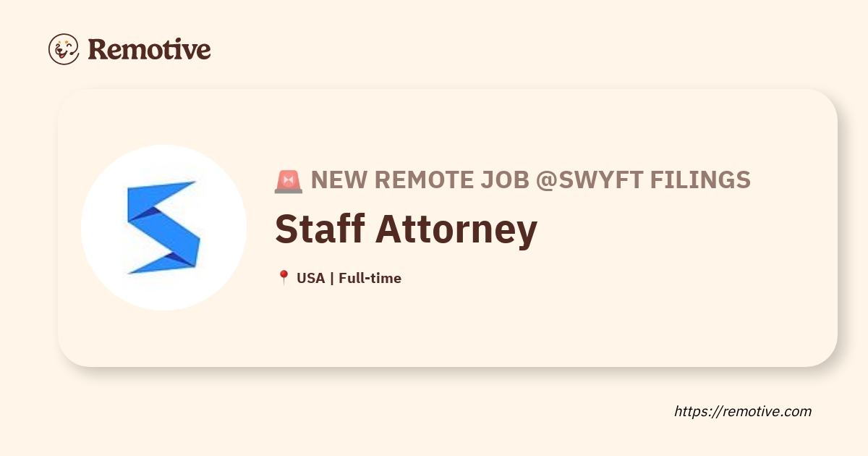Image resolution: width=868 pixels, height=456 pixels.
Task: Click the bottom blue arrow of the S logo
Action: (x=166, y=261)
